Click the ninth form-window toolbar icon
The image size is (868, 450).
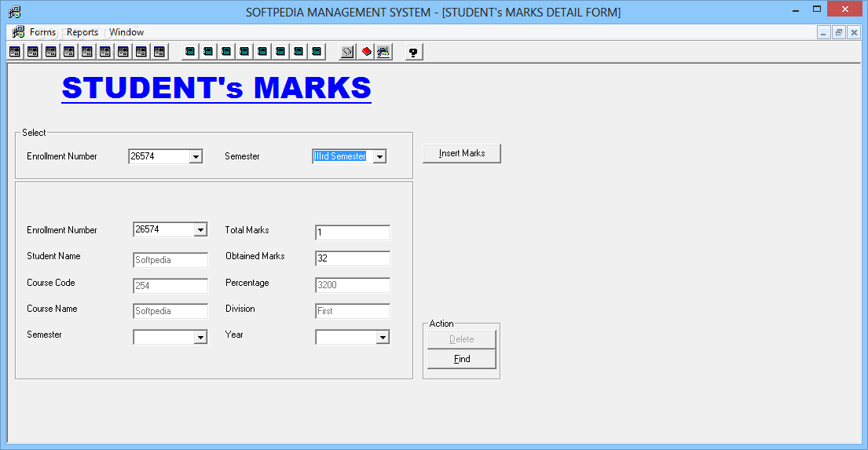[159, 52]
